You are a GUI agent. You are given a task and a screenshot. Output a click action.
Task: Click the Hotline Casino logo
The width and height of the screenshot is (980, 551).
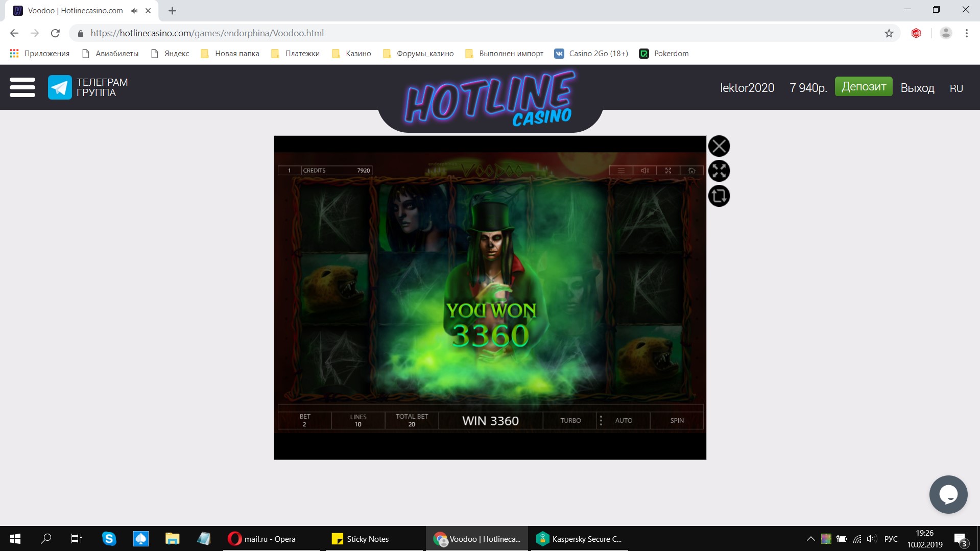[490, 98]
